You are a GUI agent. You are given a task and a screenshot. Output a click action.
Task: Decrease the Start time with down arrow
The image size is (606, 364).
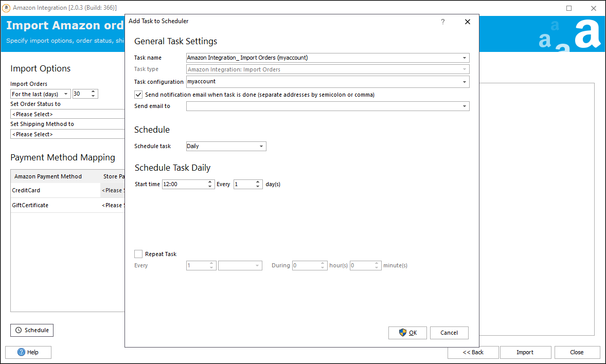(x=210, y=187)
